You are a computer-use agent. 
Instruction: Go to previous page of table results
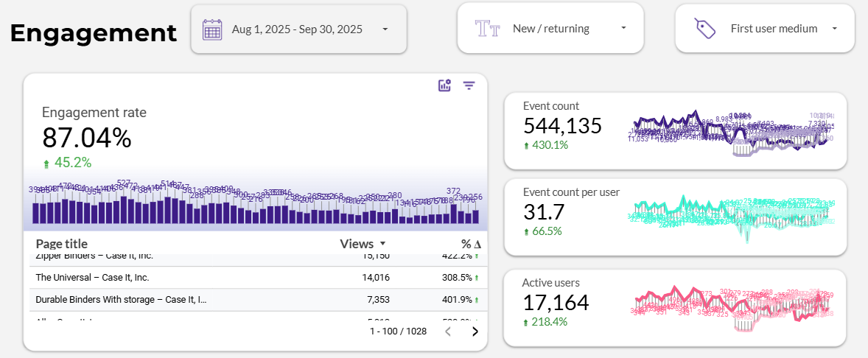pyautogui.click(x=449, y=331)
